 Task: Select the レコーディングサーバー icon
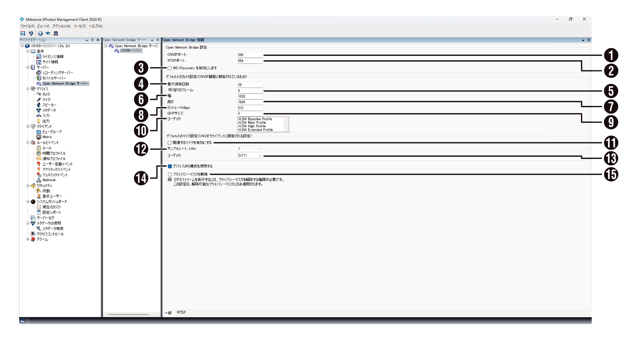pyautogui.click(x=39, y=73)
